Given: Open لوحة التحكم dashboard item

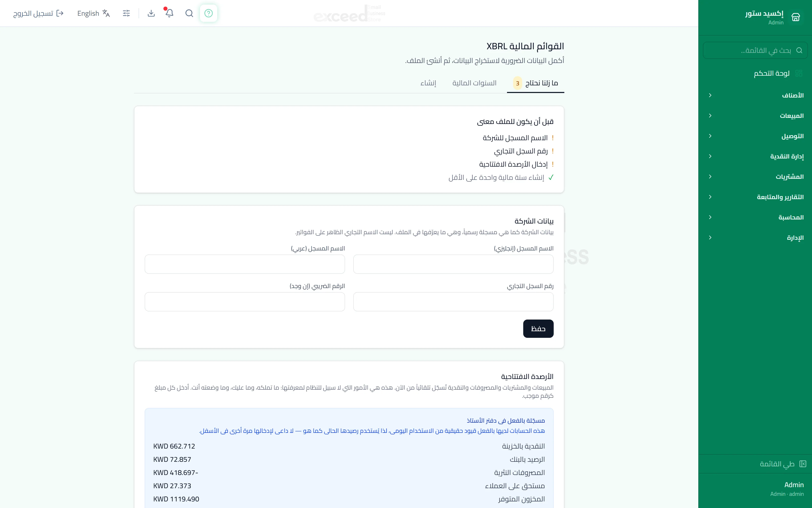Looking at the screenshot, I should 755,73.
